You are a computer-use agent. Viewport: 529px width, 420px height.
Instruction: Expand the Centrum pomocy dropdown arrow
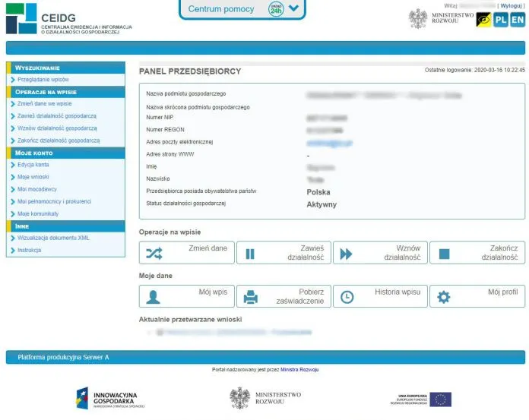(x=294, y=8)
